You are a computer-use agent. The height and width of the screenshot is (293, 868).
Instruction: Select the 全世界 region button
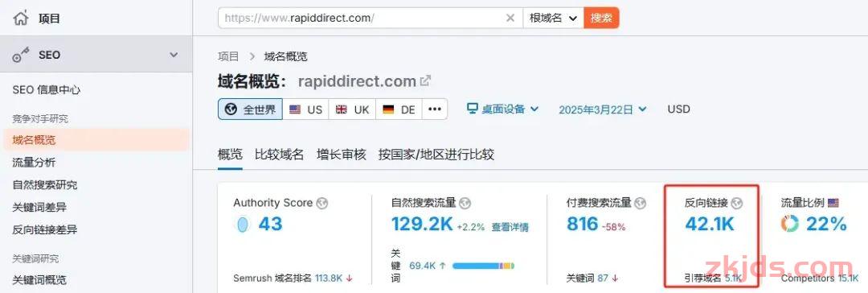tap(251, 109)
